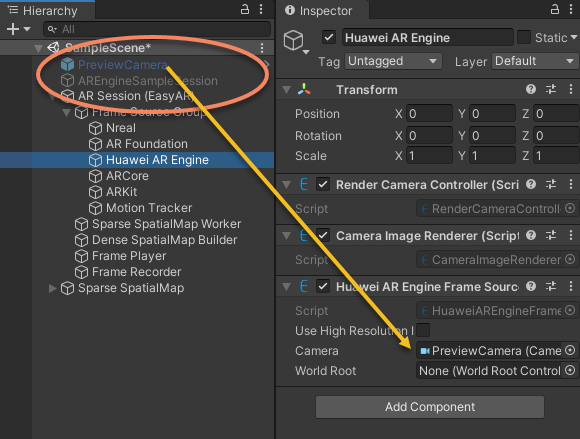
Task: Select Motion Tracker object
Action: (149, 208)
